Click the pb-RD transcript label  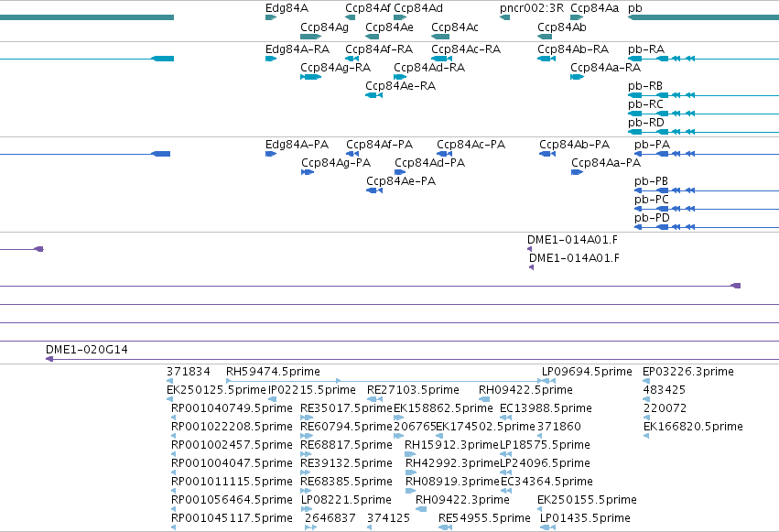(x=646, y=123)
